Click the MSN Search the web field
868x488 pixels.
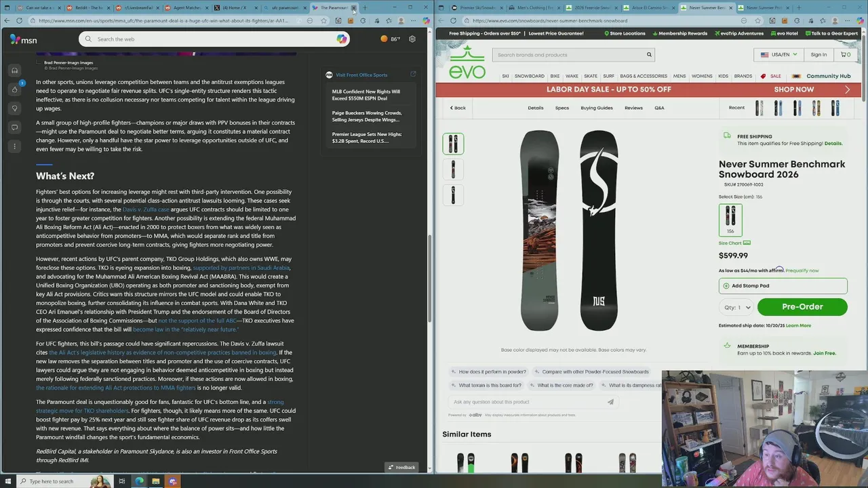tap(214, 39)
